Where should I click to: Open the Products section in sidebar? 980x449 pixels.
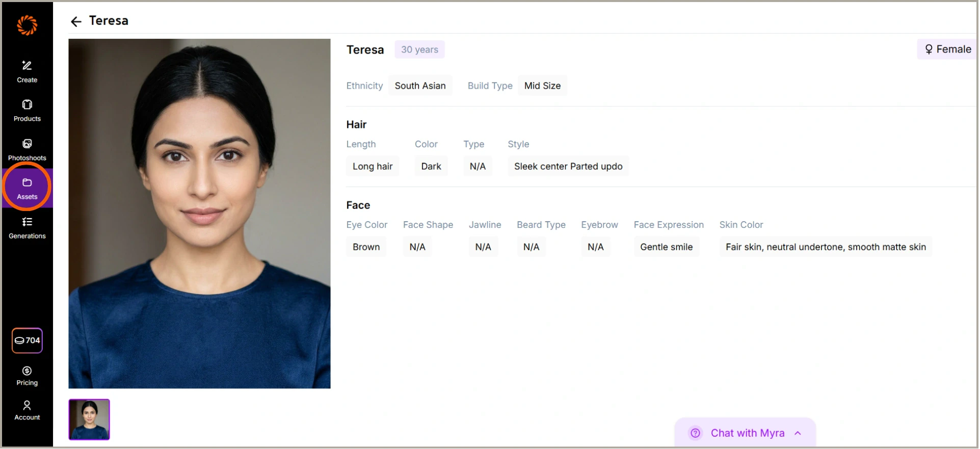27,111
